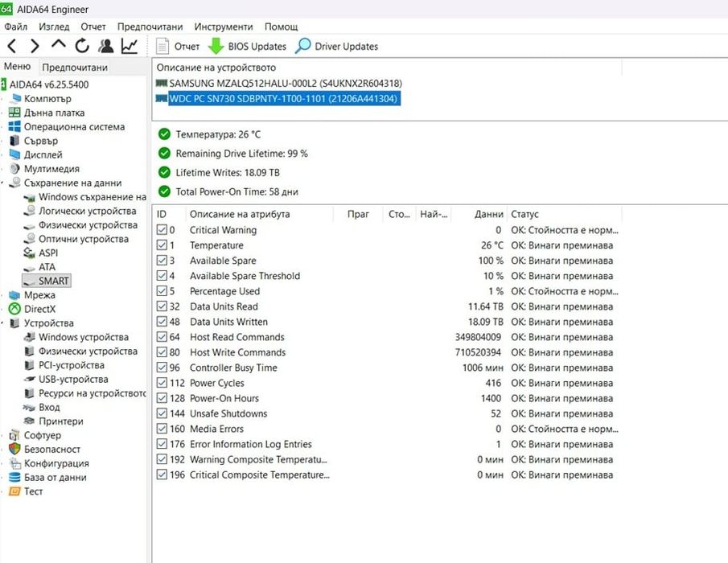Open the Отчет menu in menu bar

pos(93,27)
